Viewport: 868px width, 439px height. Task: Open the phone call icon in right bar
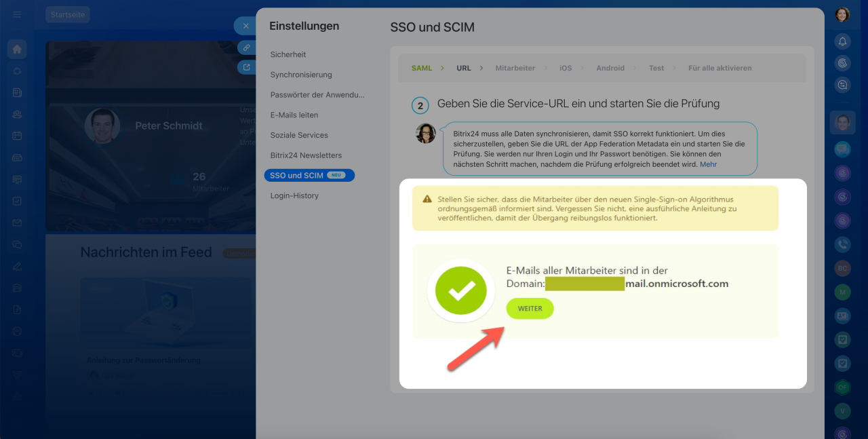point(842,244)
